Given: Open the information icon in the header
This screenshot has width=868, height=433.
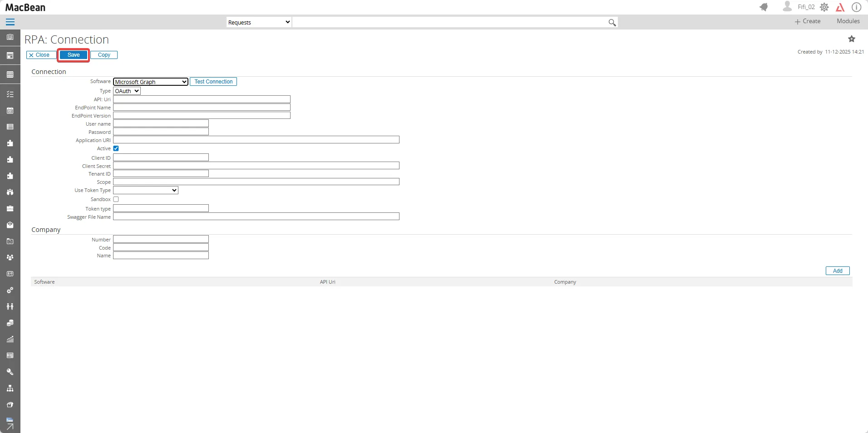Looking at the screenshot, I should point(857,7).
